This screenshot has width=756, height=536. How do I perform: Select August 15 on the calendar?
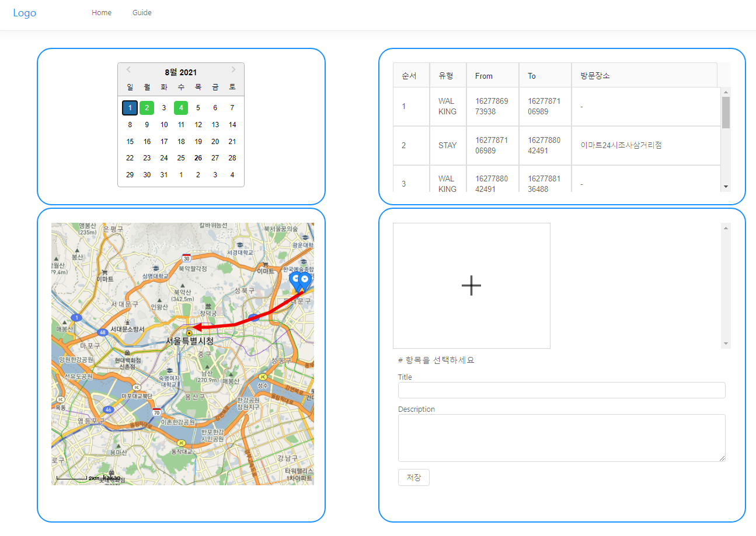pyautogui.click(x=130, y=141)
